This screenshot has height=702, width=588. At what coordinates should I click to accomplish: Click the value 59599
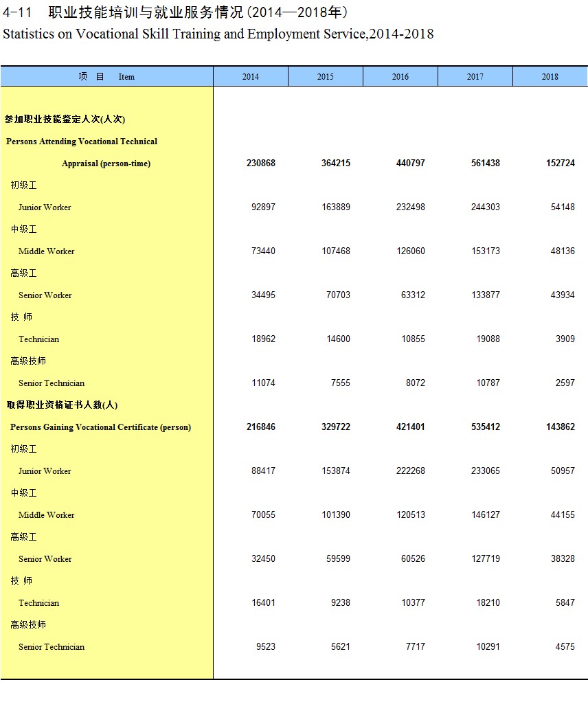pyautogui.click(x=338, y=558)
